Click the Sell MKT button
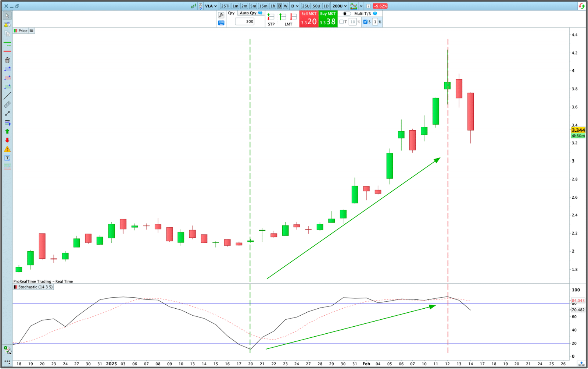The width and height of the screenshot is (588, 369). (x=309, y=19)
